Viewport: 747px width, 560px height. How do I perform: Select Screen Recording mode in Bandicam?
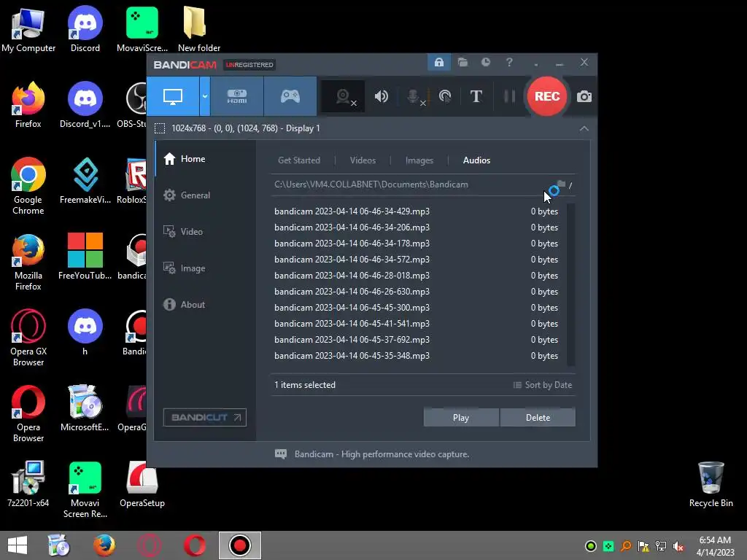click(172, 96)
